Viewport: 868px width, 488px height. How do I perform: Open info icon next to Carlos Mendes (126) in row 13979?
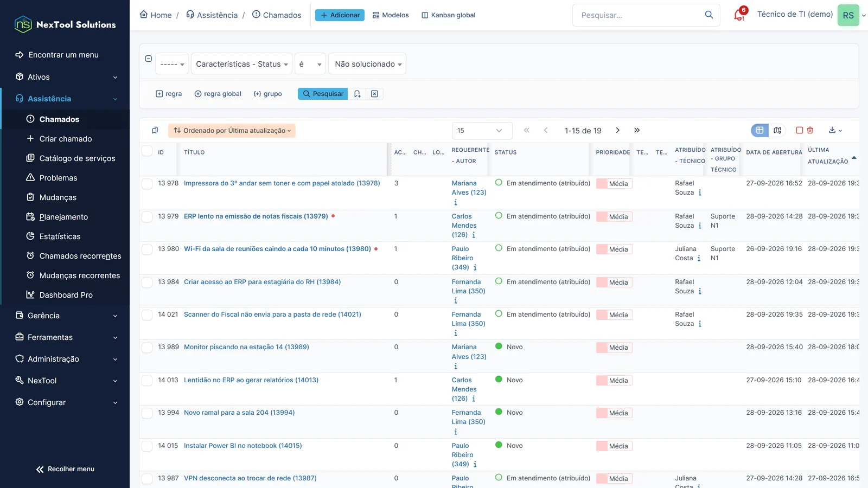474,235
